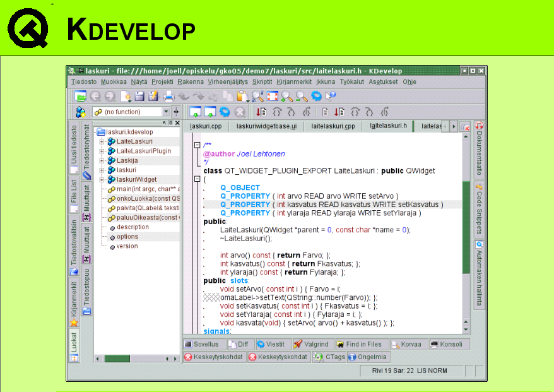Click the blue gear icon in the second toolbar
Screen dimensions: 554x392
tap(225, 112)
